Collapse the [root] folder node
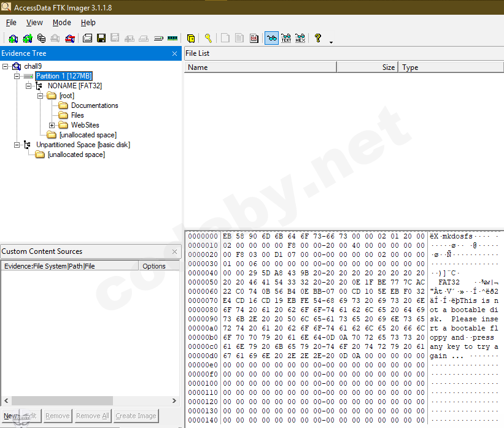Viewport: 504px width, 428px height. 41,96
